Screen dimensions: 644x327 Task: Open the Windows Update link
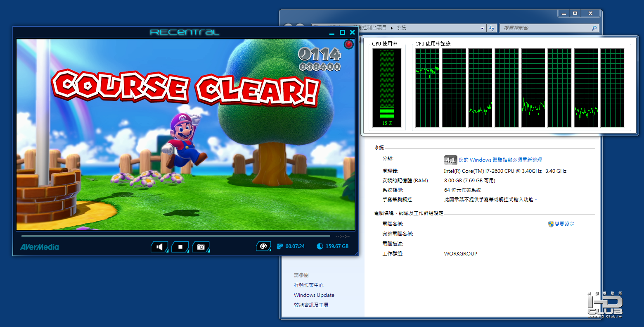point(314,295)
